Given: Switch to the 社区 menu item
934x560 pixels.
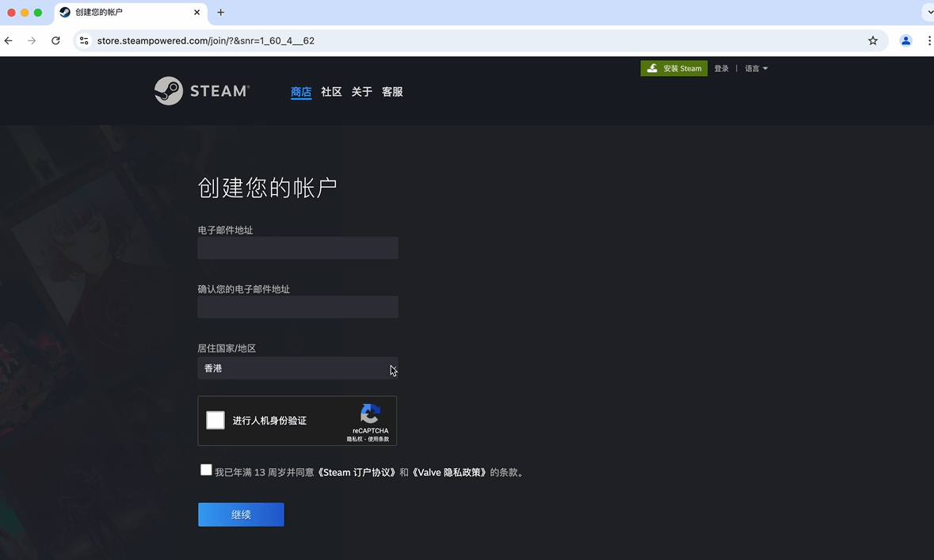Looking at the screenshot, I should (x=330, y=91).
